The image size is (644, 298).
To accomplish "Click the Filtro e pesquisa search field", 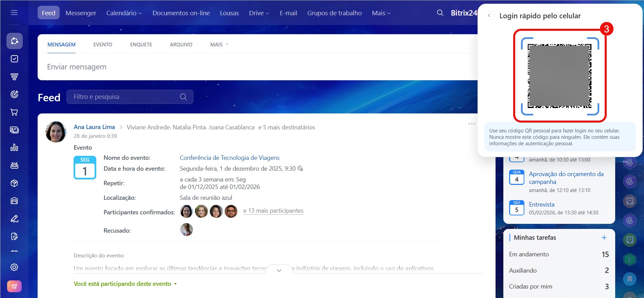I will (125, 97).
